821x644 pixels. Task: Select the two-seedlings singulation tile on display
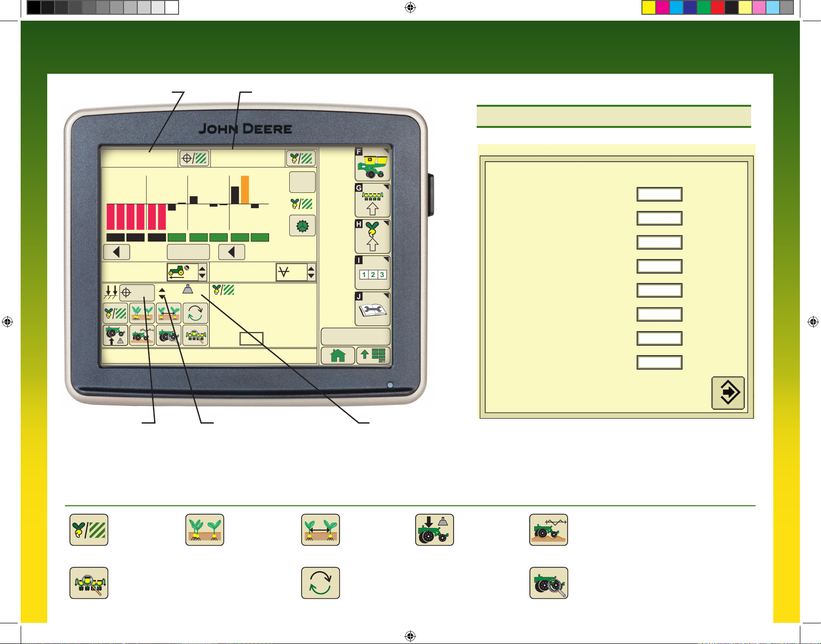[142, 313]
